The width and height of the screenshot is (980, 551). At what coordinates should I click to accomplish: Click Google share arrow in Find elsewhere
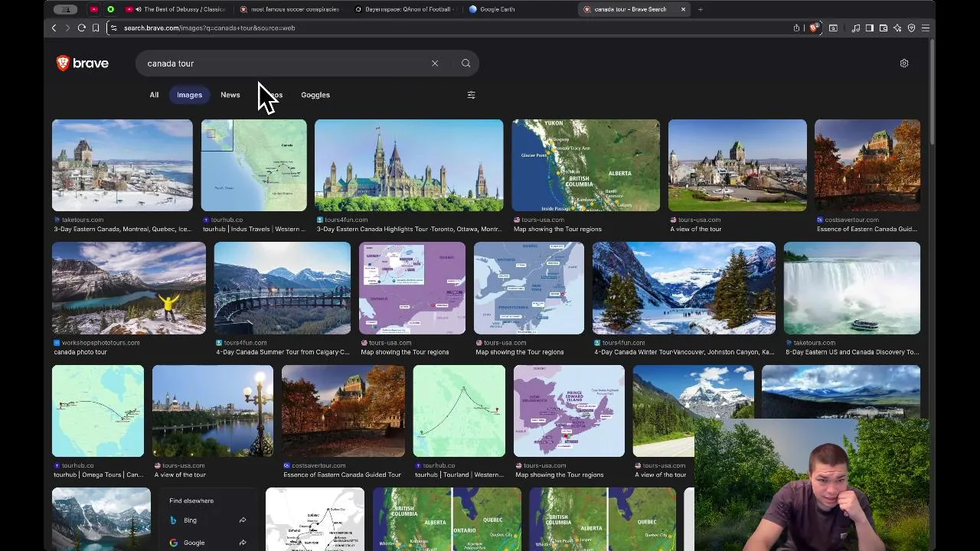point(243,543)
